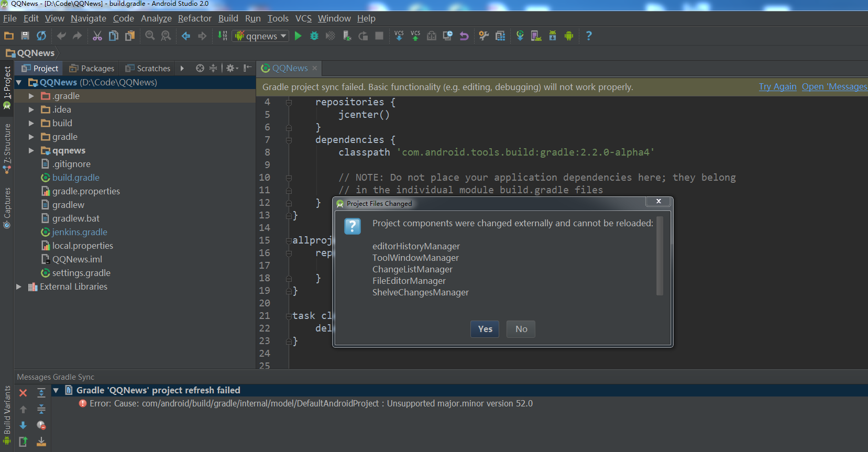
Task: Click the Try Again link
Action: pos(777,87)
